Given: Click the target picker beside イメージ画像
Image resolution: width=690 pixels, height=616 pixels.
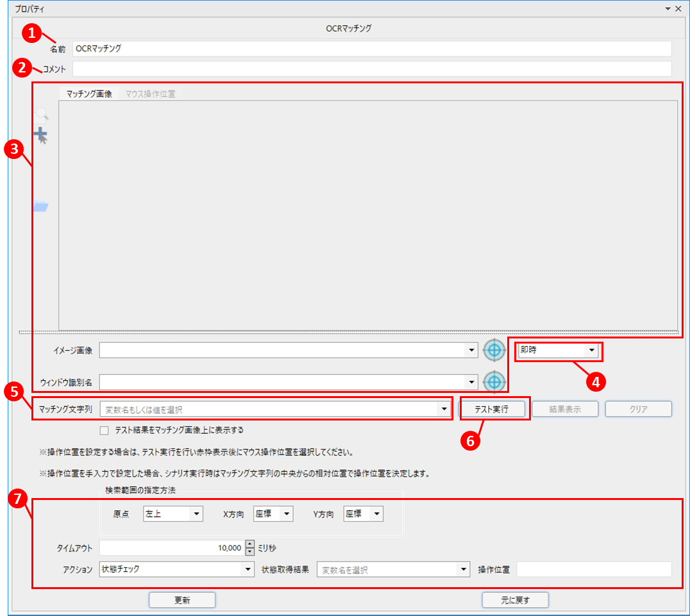Looking at the screenshot, I should [x=494, y=350].
